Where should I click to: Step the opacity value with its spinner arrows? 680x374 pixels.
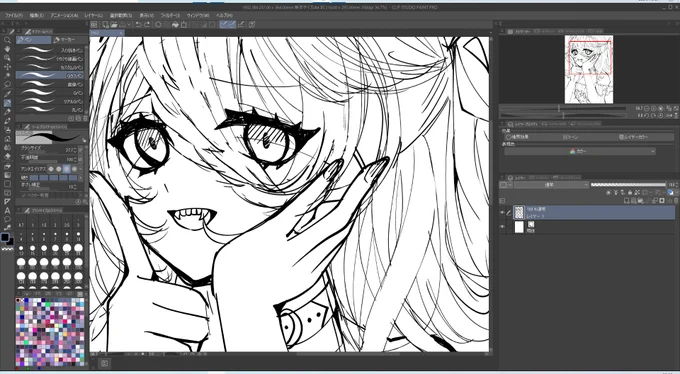[x=75, y=159]
